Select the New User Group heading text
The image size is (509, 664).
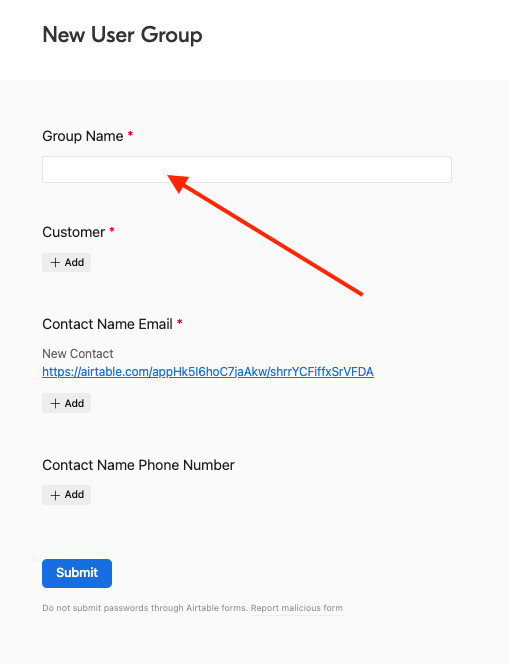[x=122, y=35]
